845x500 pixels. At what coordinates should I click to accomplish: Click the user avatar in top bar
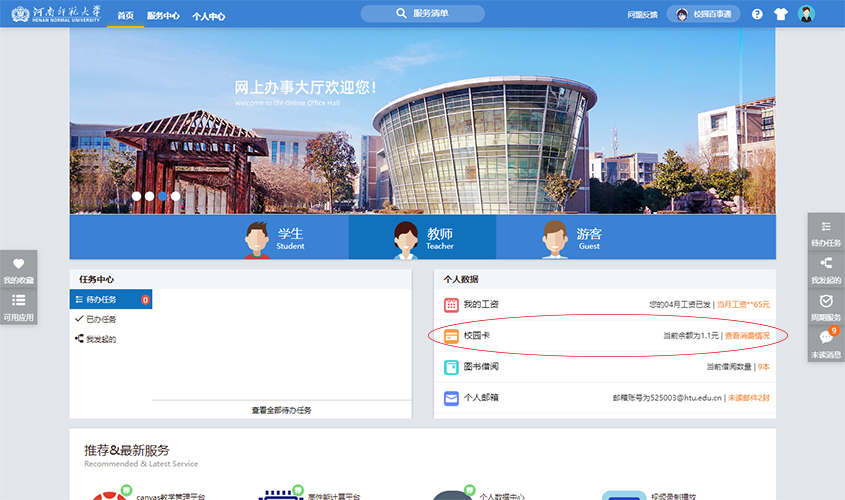click(x=806, y=14)
